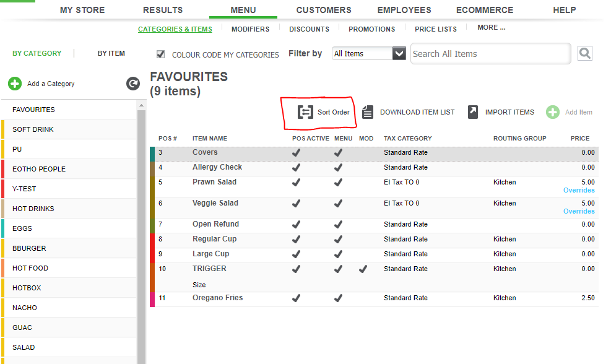Toggle Menu checkmark for Oregano Fries
611x364 pixels.
(338, 298)
